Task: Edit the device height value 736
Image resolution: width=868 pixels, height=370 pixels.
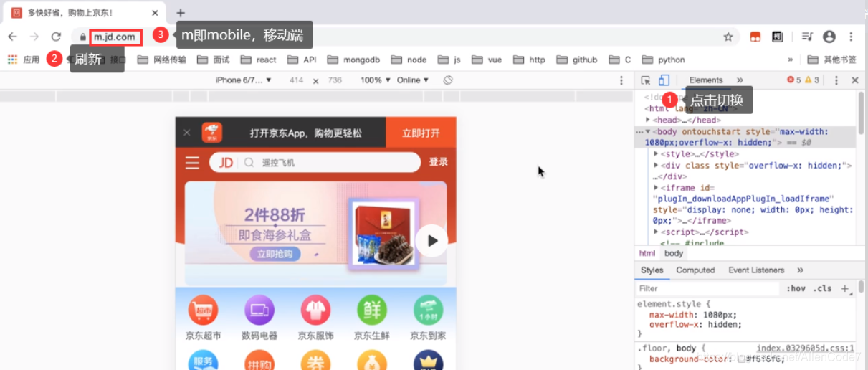Action: click(335, 80)
